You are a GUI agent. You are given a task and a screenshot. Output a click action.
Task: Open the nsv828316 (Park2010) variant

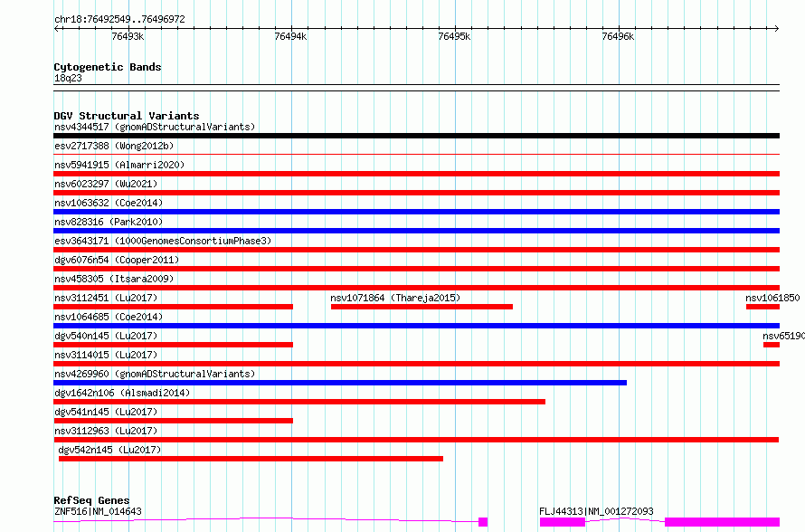pyautogui.click(x=416, y=231)
